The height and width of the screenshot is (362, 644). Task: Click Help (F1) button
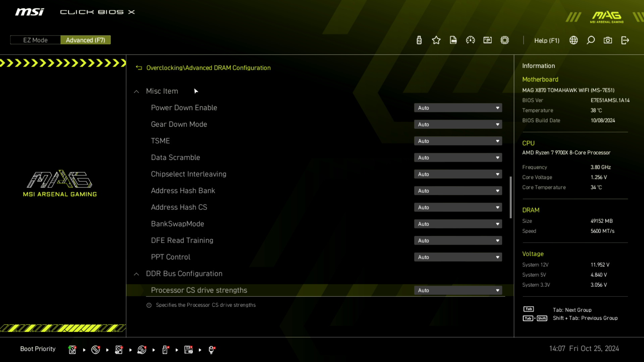tap(547, 40)
